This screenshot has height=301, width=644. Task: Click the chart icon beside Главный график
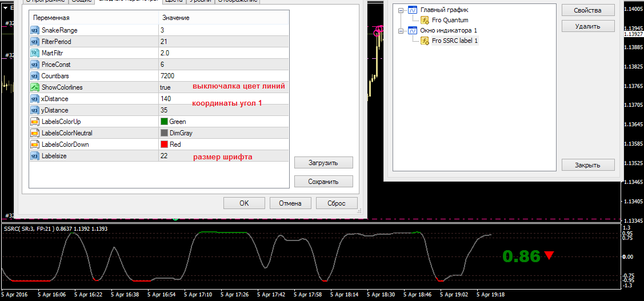point(413,10)
